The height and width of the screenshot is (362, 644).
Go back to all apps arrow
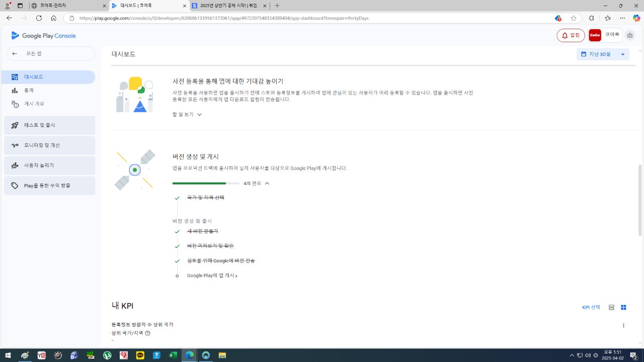[x=15, y=53]
